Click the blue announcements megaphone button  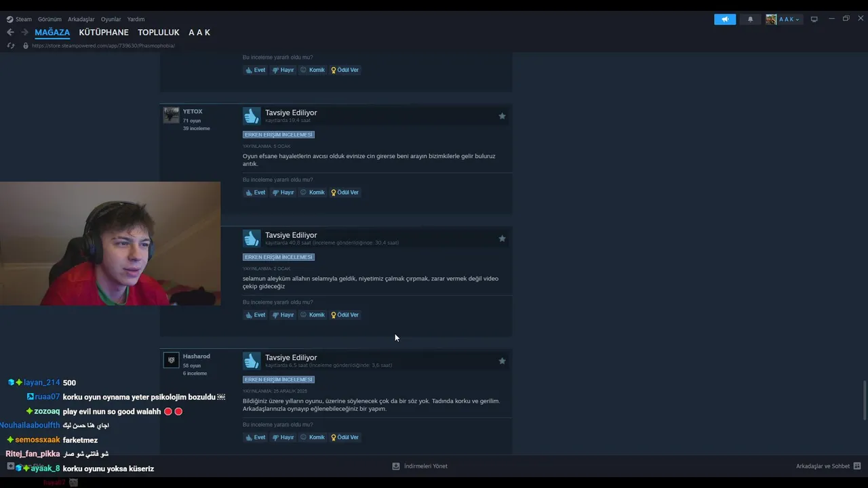click(725, 19)
